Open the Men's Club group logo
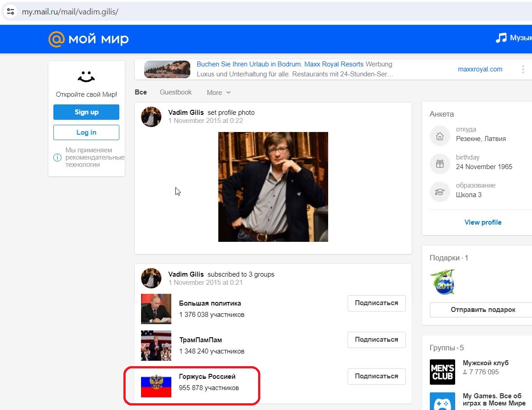Screen dimensions: 532x410 pyautogui.click(x=443, y=372)
